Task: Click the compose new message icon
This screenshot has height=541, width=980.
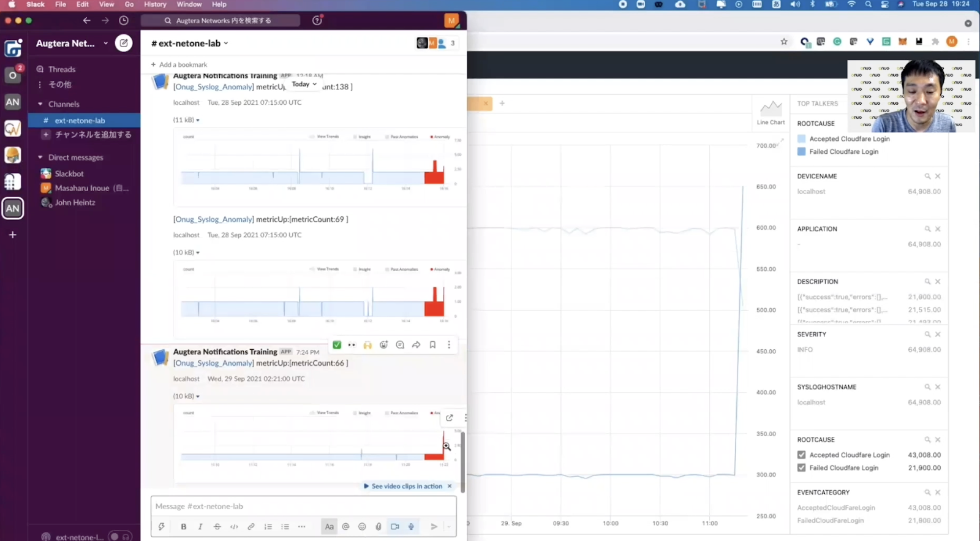Action: 124,43
